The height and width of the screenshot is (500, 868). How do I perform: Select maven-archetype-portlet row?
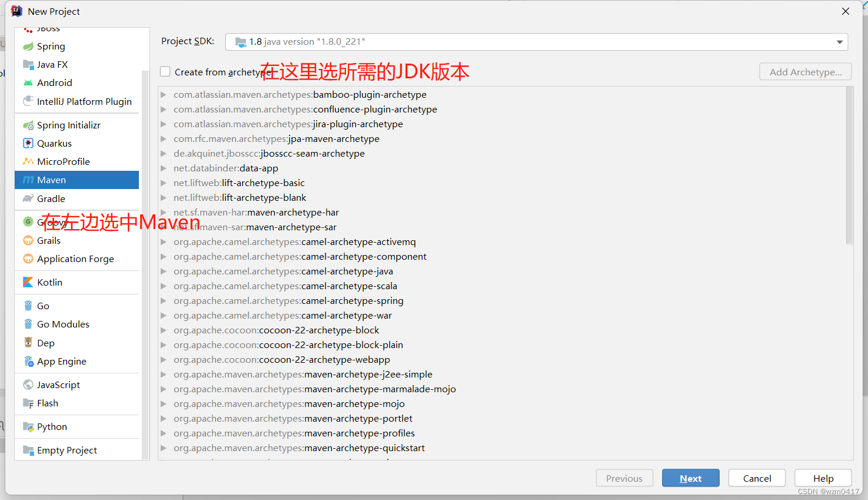[502, 418]
